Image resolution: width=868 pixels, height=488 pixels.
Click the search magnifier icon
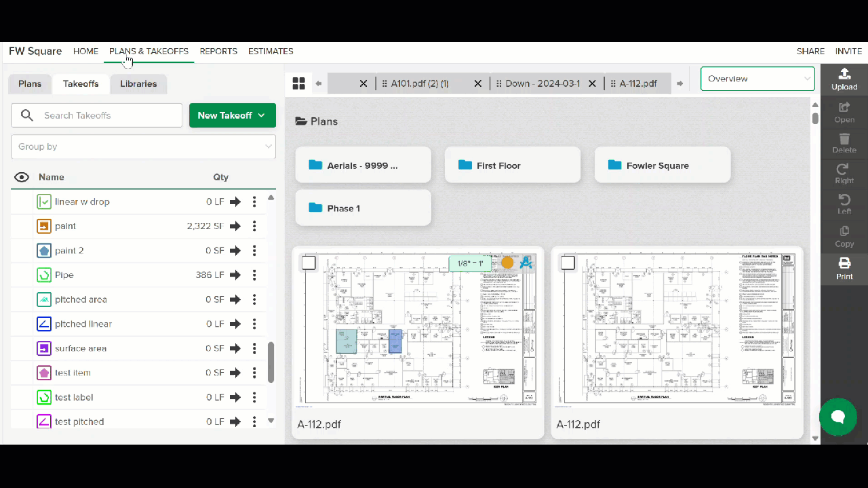click(27, 115)
